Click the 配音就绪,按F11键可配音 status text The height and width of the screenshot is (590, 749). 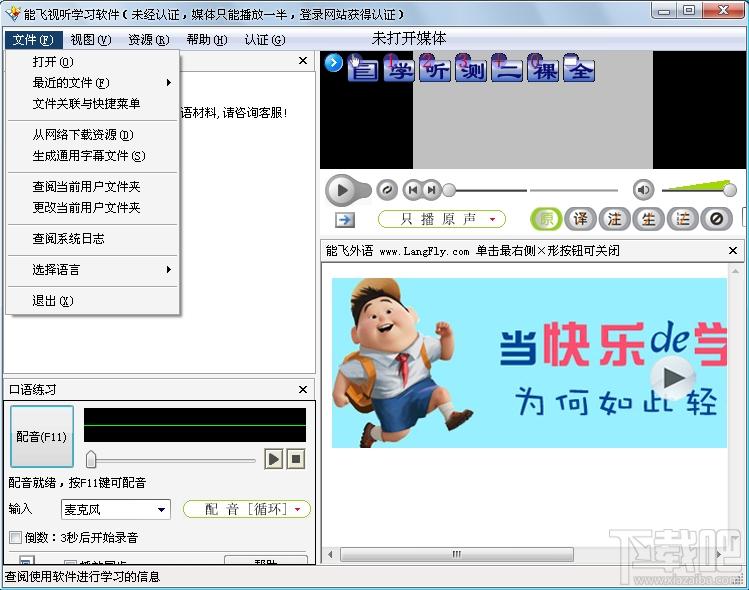tap(77, 483)
